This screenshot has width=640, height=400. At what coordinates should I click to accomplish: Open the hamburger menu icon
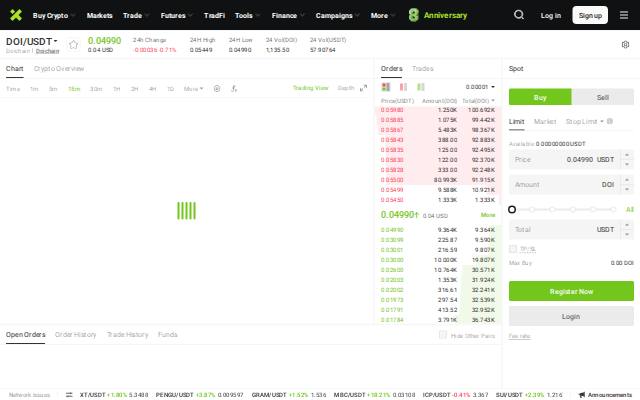[x=624, y=15]
